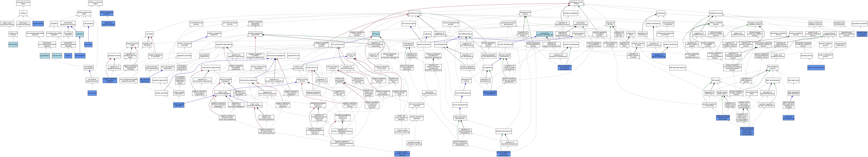
Task: Click the 'cell cycle' light blue node
Action: pos(376,34)
